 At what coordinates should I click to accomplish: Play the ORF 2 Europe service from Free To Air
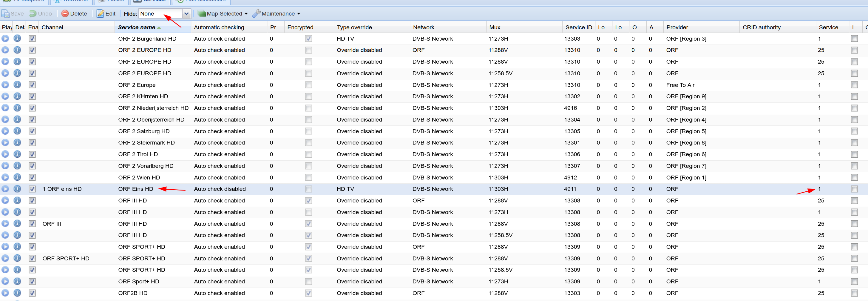click(x=5, y=85)
